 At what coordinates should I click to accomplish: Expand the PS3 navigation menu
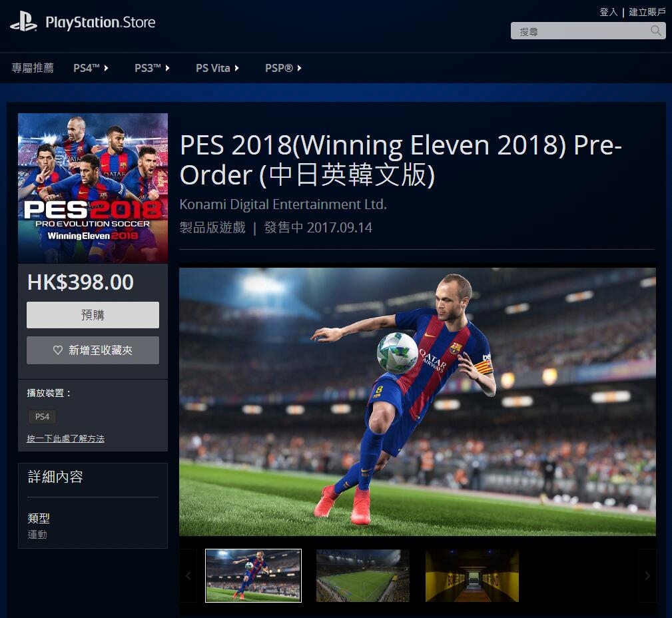152,68
